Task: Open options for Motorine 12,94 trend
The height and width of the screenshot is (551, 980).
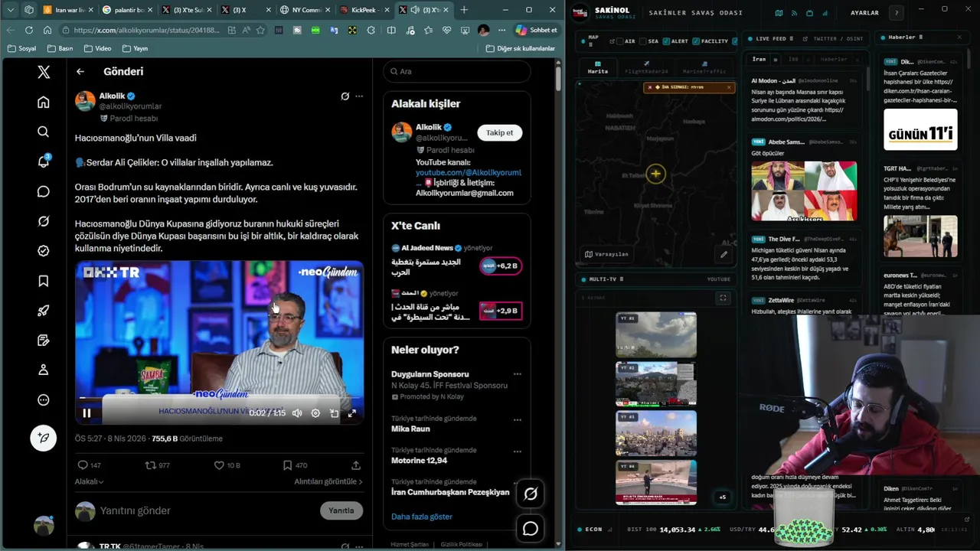Action: coord(518,452)
